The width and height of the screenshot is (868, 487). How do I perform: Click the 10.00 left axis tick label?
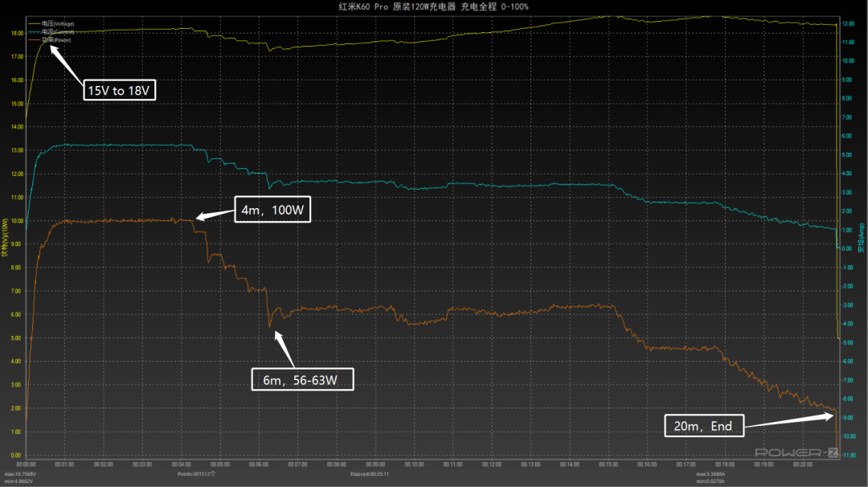point(17,221)
